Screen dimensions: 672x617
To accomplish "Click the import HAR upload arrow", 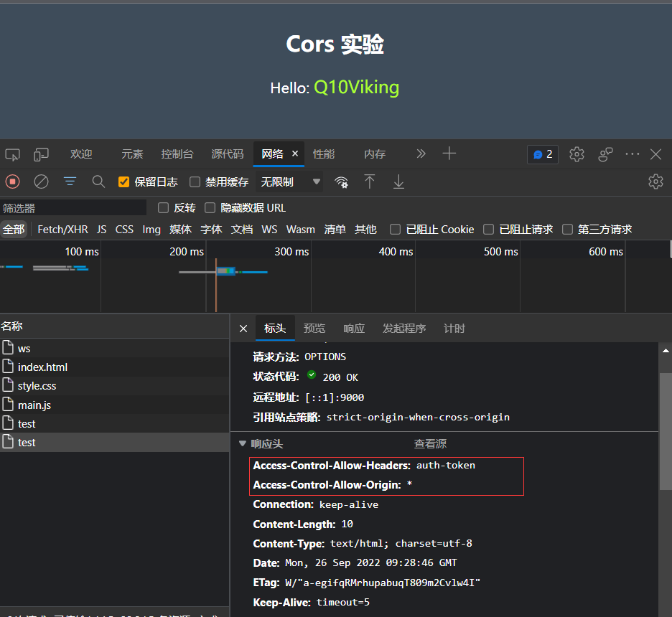I will click(370, 182).
